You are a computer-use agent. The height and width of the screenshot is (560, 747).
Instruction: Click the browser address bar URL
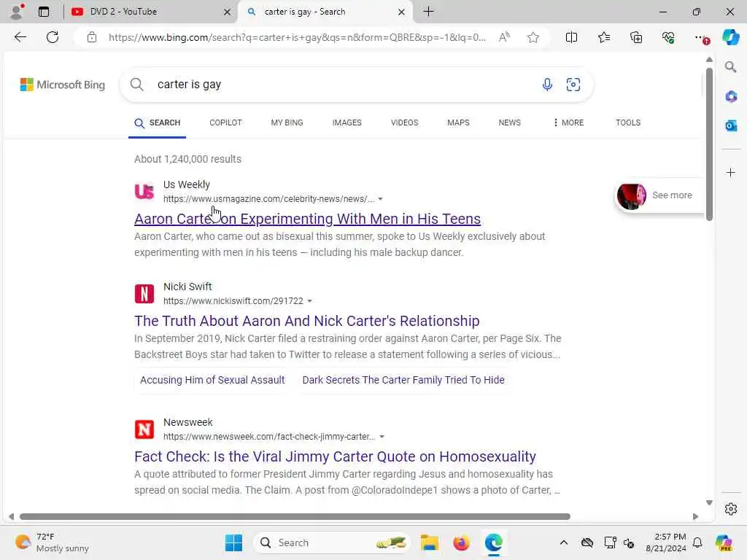(297, 37)
